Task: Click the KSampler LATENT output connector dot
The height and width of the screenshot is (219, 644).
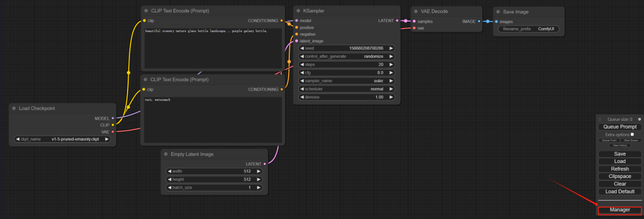Action: pyautogui.click(x=397, y=20)
